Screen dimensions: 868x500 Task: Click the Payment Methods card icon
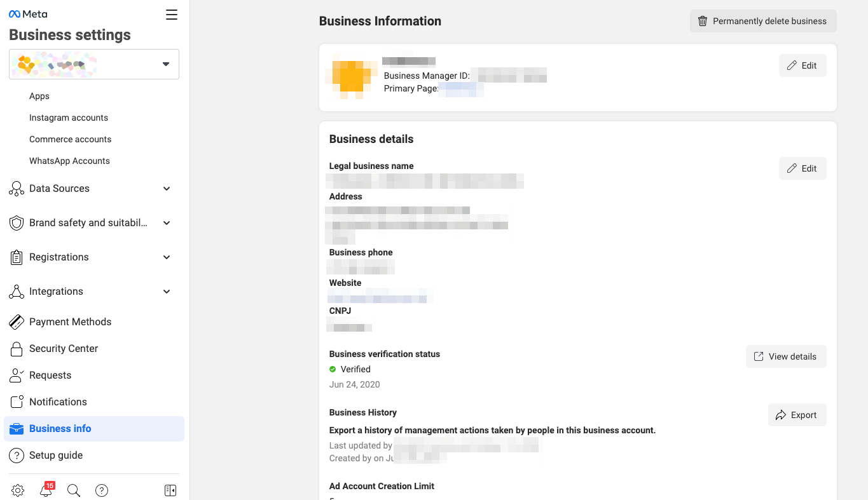click(x=17, y=322)
